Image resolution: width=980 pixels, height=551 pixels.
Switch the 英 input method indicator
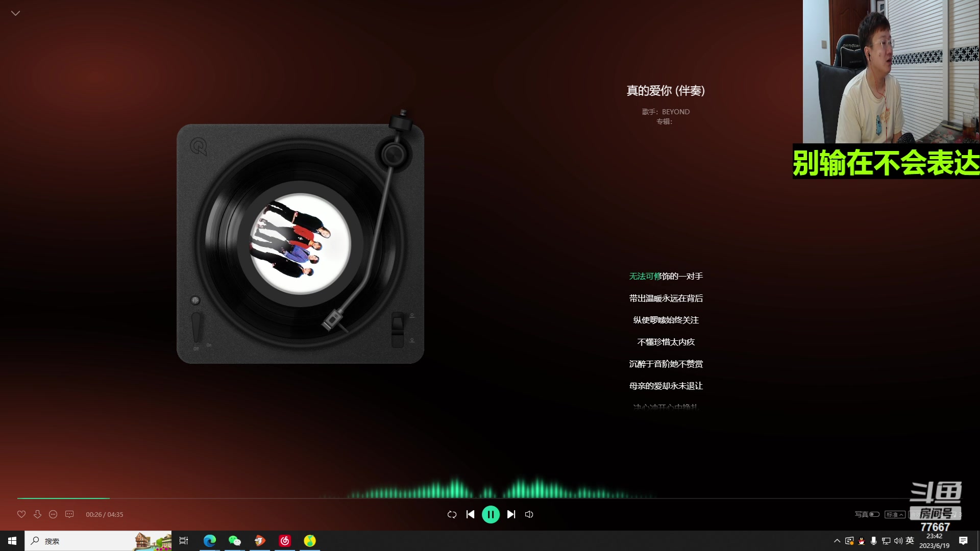(x=910, y=541)
